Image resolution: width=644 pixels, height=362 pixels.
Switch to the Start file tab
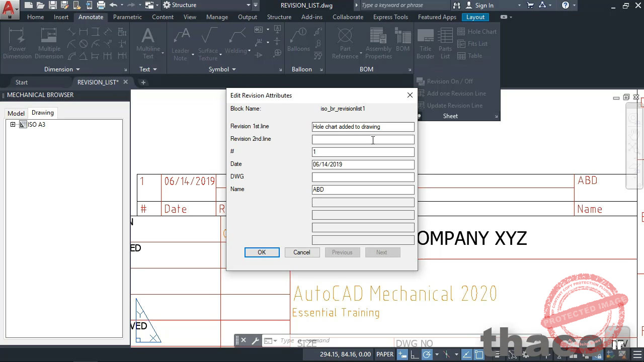(x=22, y=82)
